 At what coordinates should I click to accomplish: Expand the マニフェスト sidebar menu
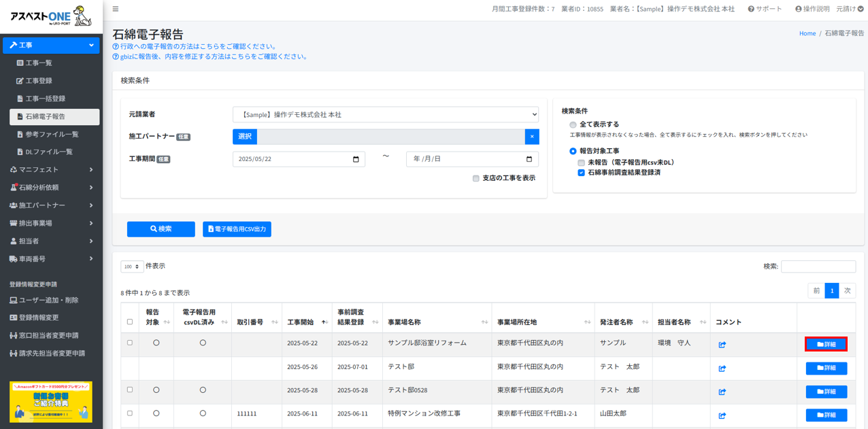pos(51,170)
